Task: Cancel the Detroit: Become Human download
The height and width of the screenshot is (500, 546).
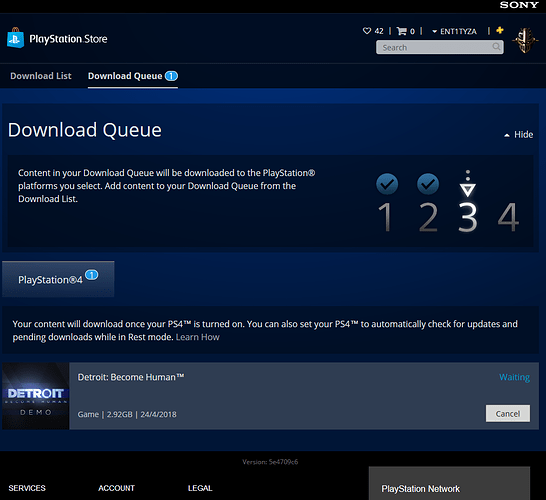Action: click(508, 413)
